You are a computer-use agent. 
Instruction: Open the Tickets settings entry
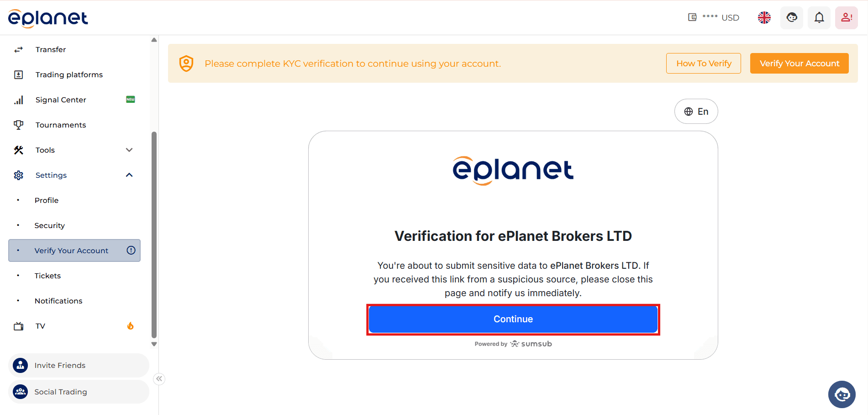click(x=47, y=276)
